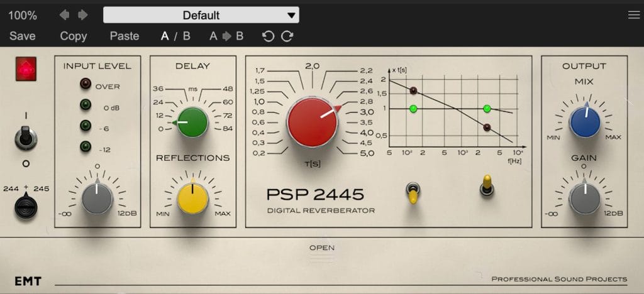Adjust the yellow Reflections knob
Image resolution: width=644 pixels, height=294 pixels.
192,199
